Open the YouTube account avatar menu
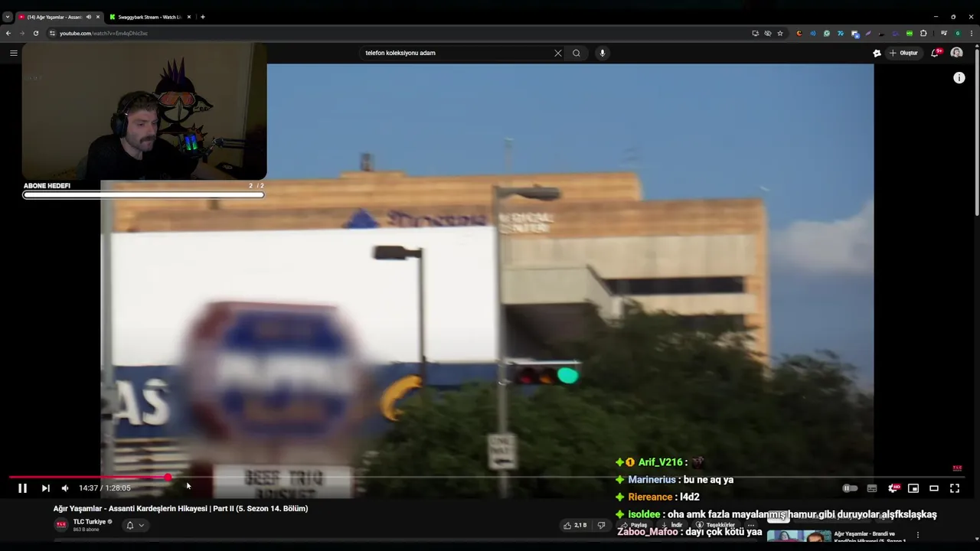This screenshot has width=980, height=551. click(x=956, y=53)
